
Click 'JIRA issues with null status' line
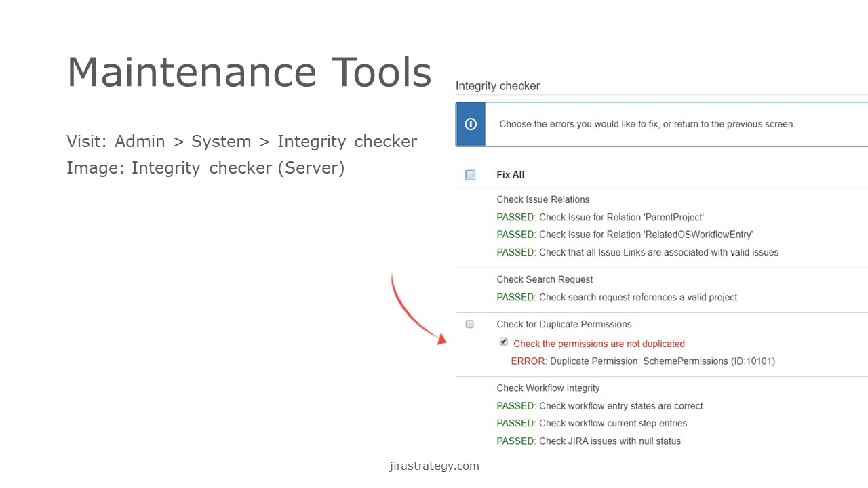tap(589, 441)
